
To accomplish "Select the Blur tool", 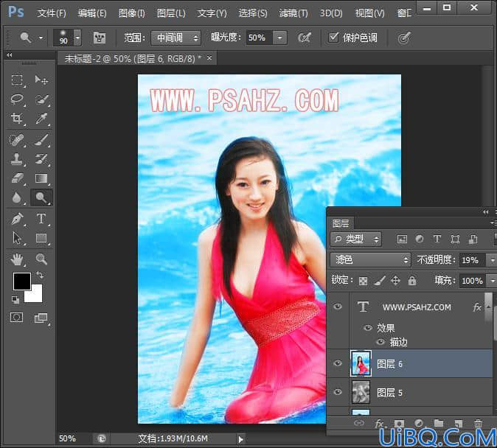I will [17, 197].
